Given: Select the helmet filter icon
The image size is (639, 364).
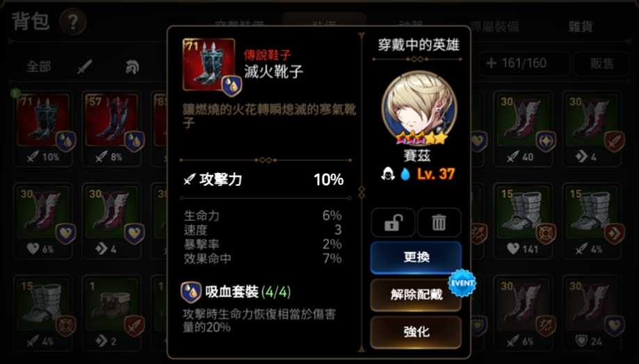Looking at the screenshot, I should point(132,67).
